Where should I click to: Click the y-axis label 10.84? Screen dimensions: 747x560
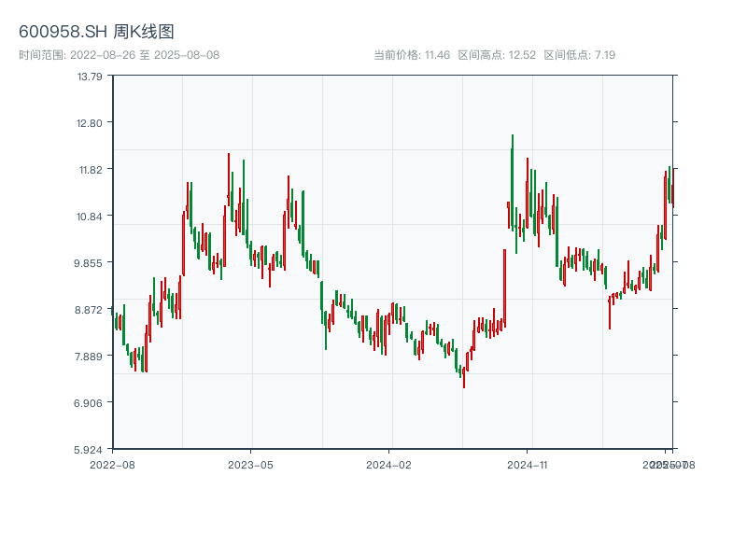point(90,217)
